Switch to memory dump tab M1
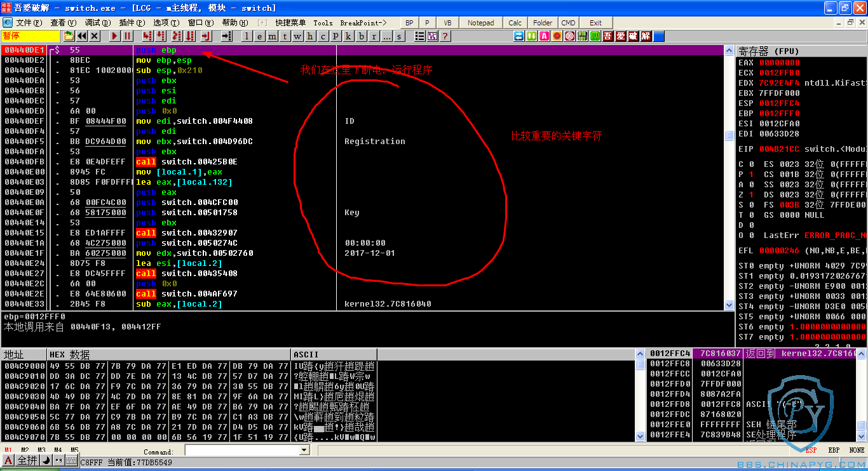Screen dimensions: 868x471 point(8,450)
